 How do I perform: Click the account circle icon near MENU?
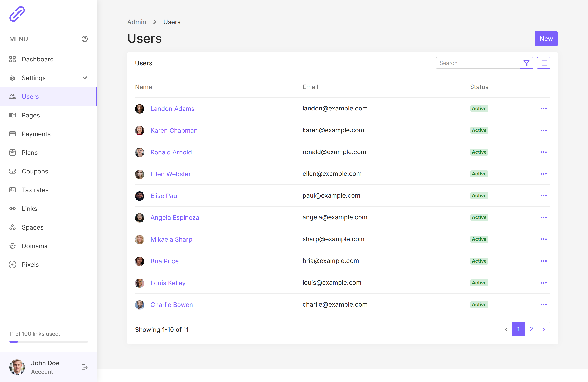click(85, 39)
